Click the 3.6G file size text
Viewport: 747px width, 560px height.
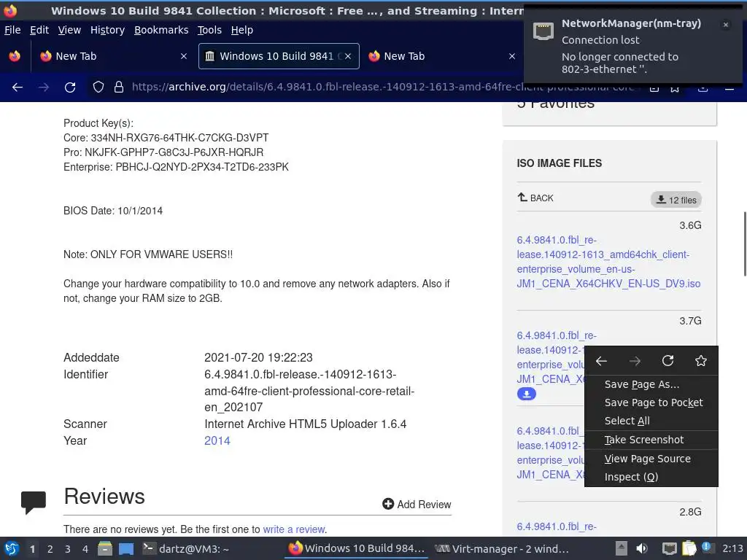(690, 225)
